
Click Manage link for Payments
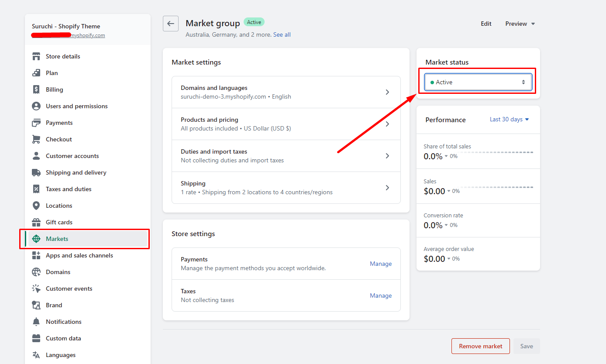point(381,264)
